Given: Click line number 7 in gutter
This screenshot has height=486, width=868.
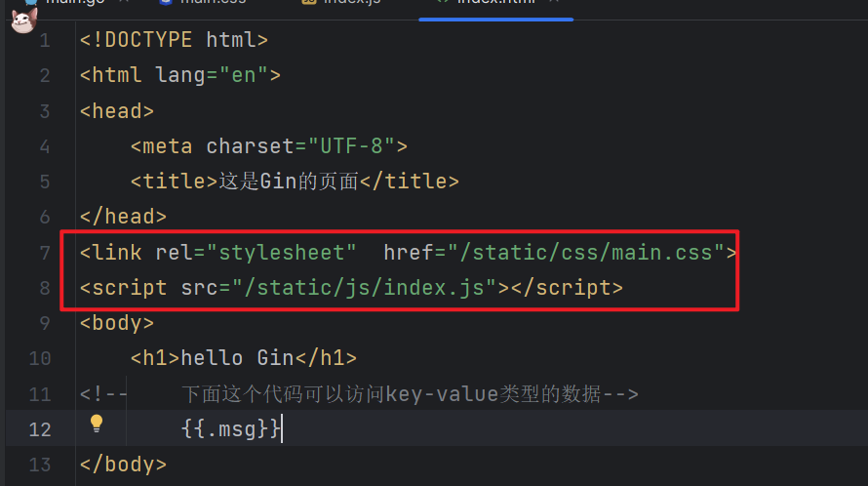Looking at the screenshot, I should point(45,253).
